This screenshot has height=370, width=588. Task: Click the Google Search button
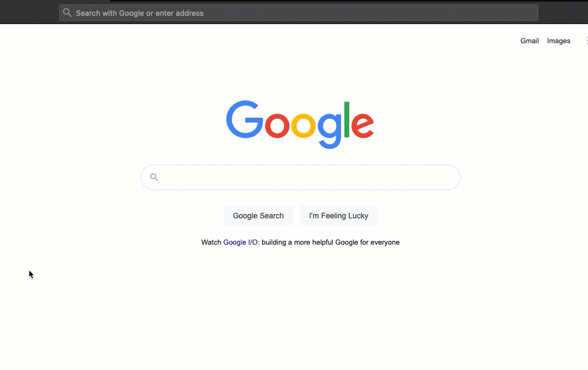click(x=258, y=216)
